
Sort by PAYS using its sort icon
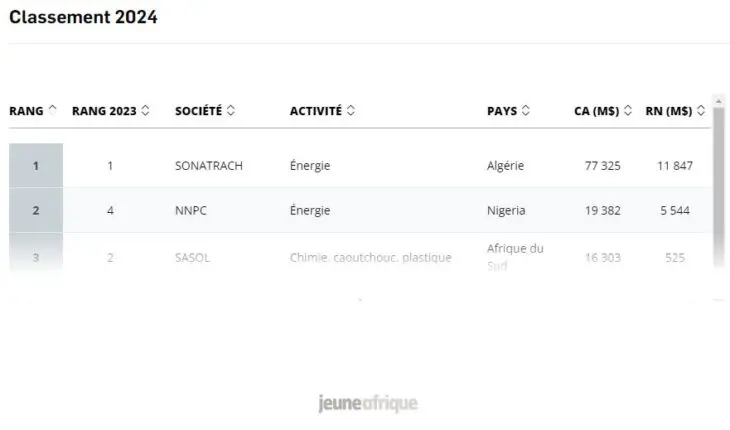(x=526, y=111)
